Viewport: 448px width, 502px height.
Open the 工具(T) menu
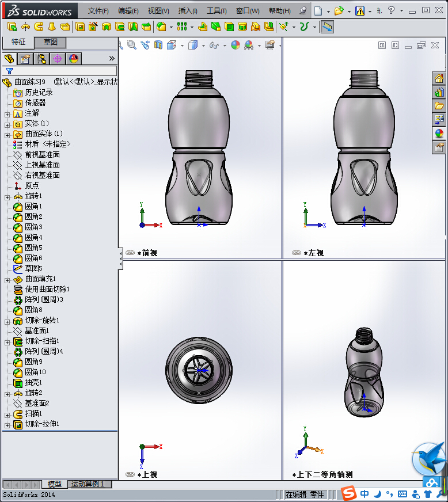(x=217, y=11)
